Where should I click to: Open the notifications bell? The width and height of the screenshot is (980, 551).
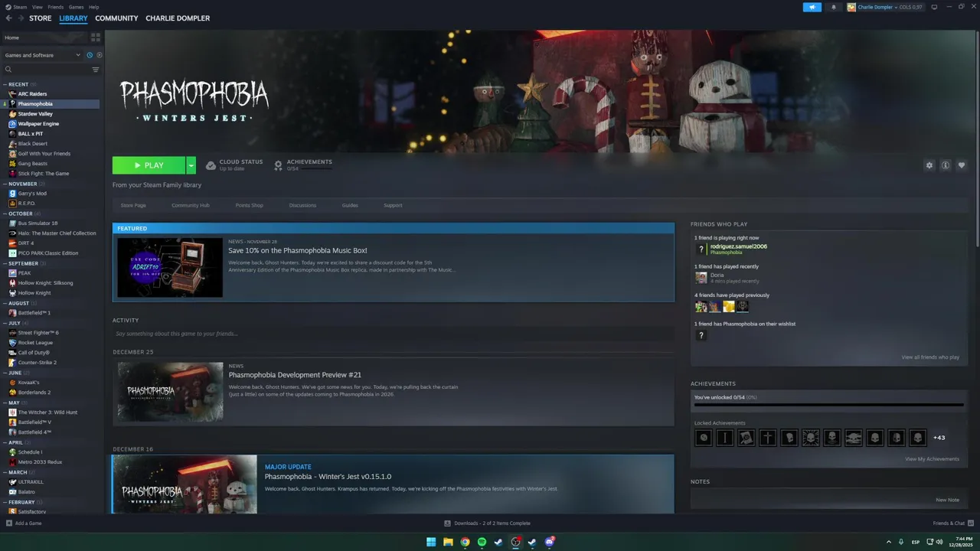pos(834,7)
